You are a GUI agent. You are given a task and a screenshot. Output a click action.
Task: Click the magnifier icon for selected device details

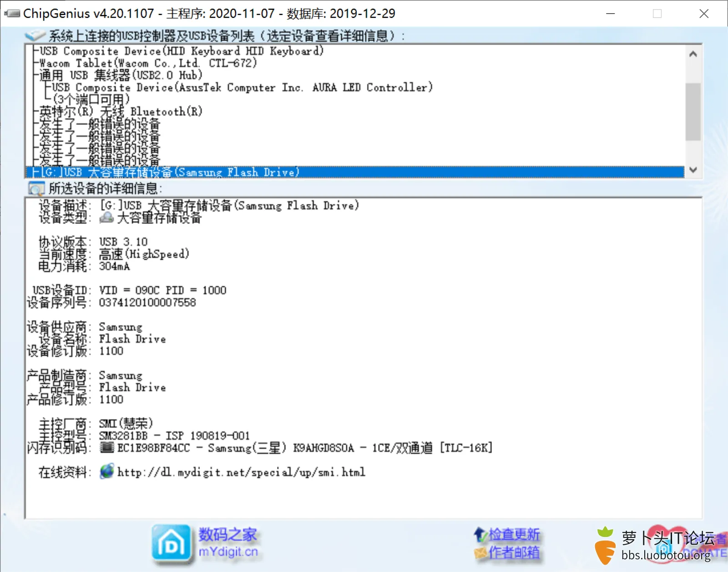(36, 188)
